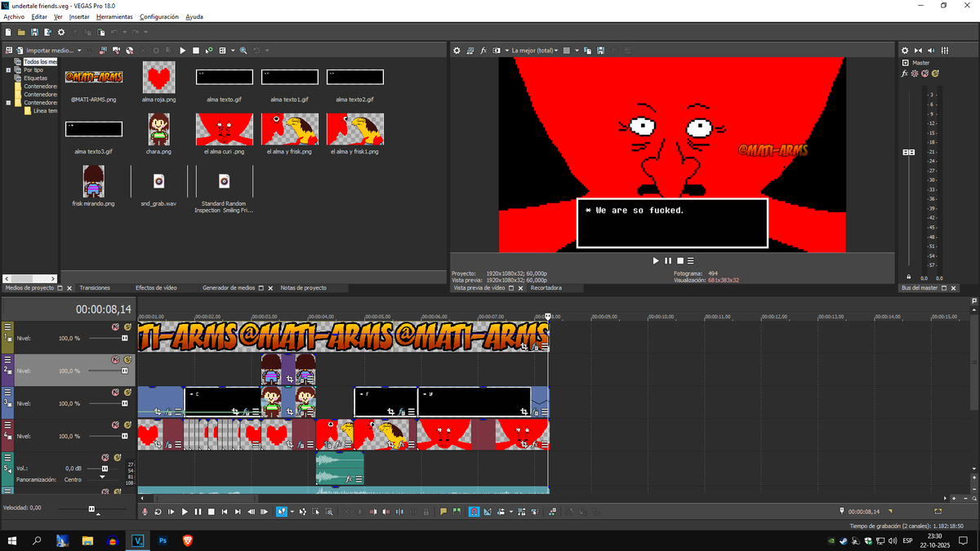Switch to Efectos de vídeo tab

pyautogui.click(x=156, y=288)
